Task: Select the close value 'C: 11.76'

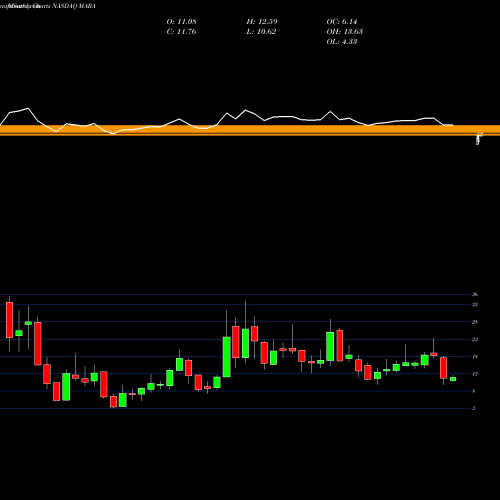Action: point(181,32)
